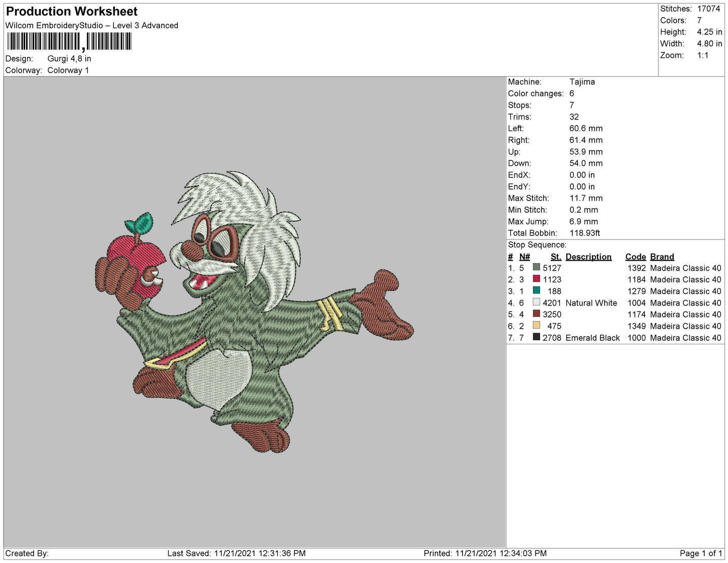728x563 pixels.
Task: Click the 'Production Worksheet' title
Action: pyautogui.click(x=72, y=11)
